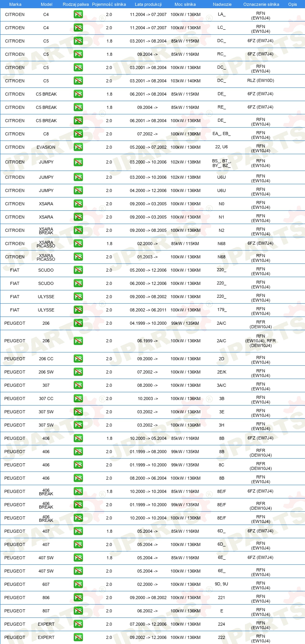Click fuel icon in Peugeot 406 8C row
Viewport: 305px width, 644px height.
pos(78,465)
